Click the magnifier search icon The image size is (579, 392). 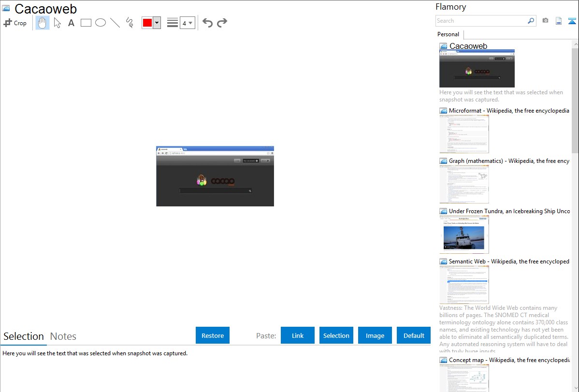pyautogui.click(x=531, y=21)
